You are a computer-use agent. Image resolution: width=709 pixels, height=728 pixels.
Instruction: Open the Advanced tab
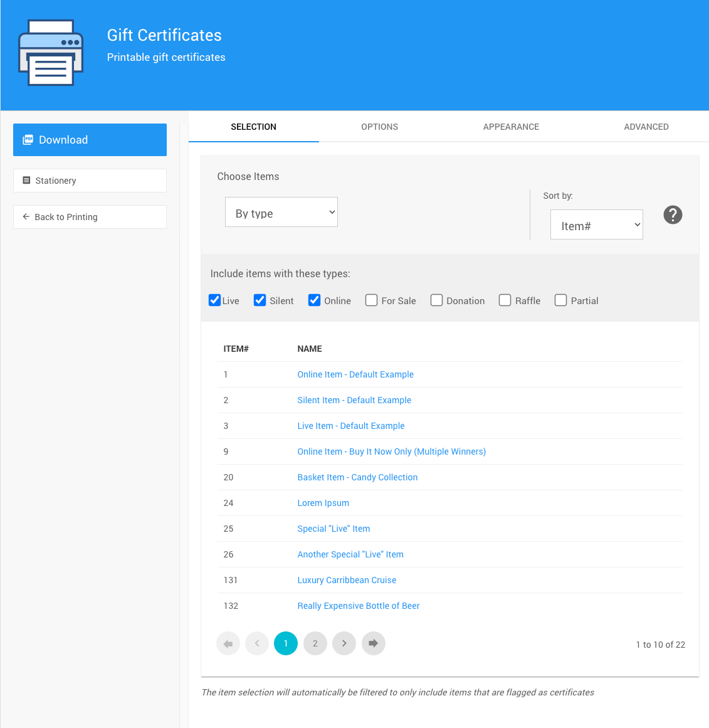[646, 127]
